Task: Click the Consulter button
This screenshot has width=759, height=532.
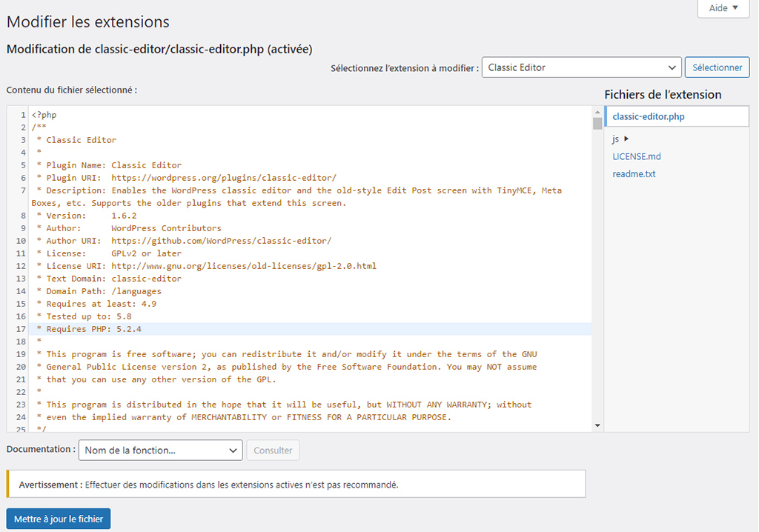Action: (x=274, y=450)
